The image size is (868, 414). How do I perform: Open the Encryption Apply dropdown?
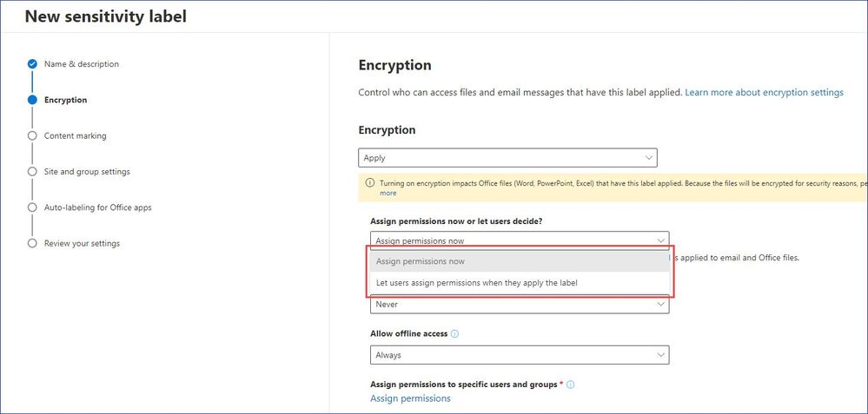[507, 158]
